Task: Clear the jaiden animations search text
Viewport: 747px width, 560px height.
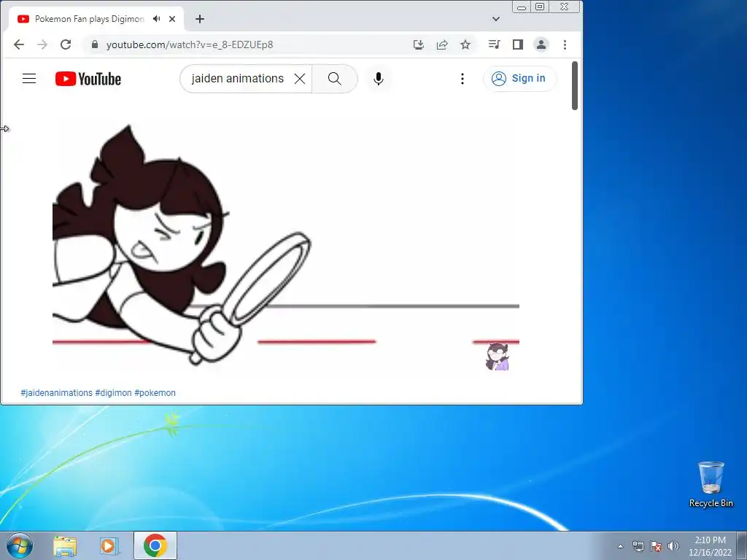Action: pos(300,79)
